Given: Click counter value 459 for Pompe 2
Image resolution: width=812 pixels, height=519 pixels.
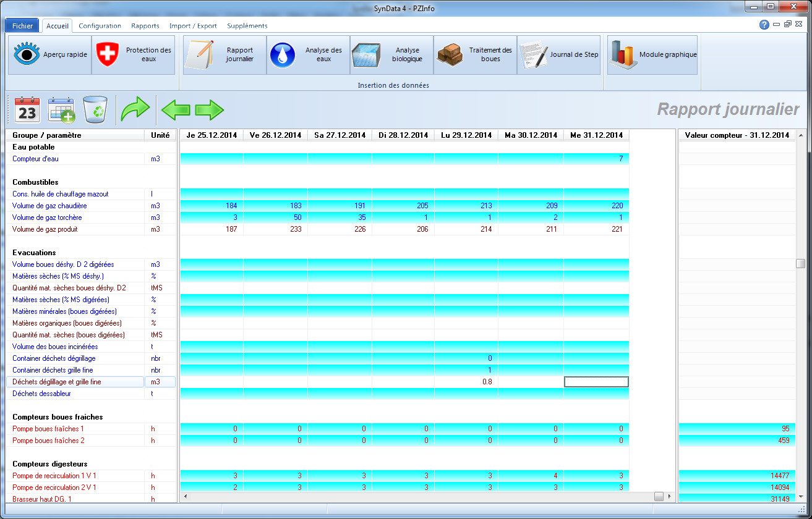Looking at the screenshot, I should coord(737,441).
